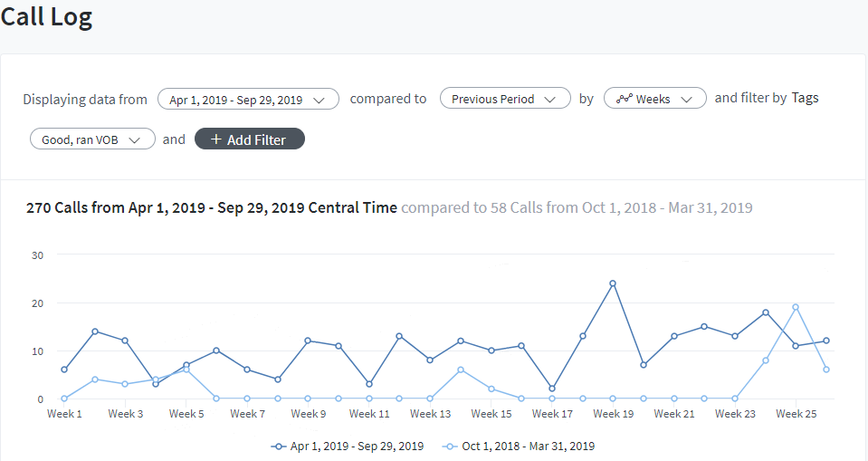Image resolution: width=868 pixels, height=461 pixels.
Task: Click the Week 21 axis label
Action: tap(673, 414)
